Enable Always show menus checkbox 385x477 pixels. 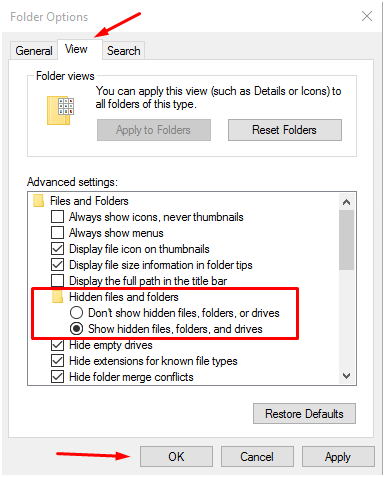pos(57,233)
